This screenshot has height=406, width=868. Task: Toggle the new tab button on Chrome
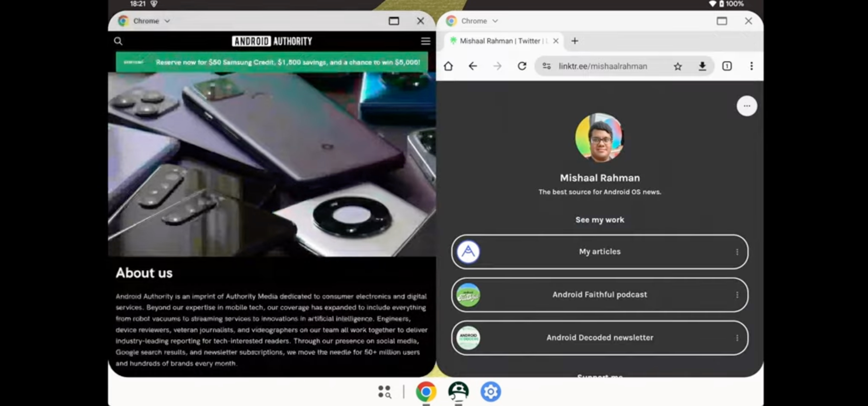click(575, 40)
